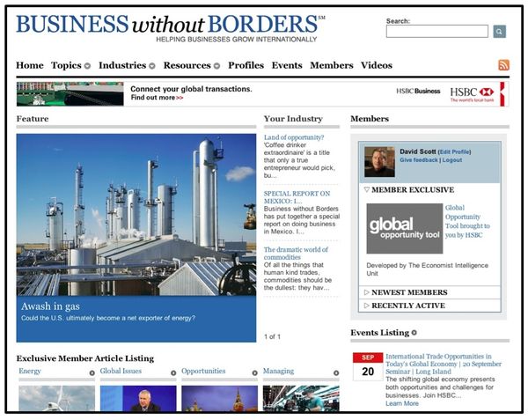Open the Land of opportunity? article
528x420 pixels.
[294, 137]
